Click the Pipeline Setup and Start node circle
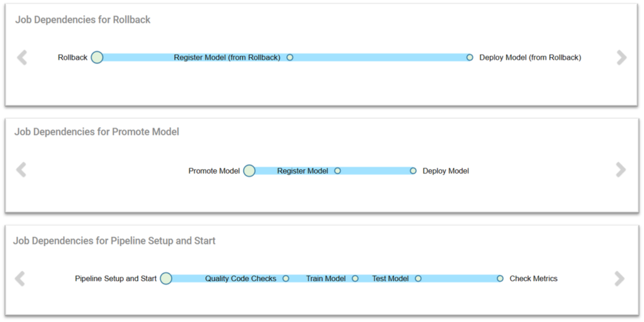 coord(166,279)
